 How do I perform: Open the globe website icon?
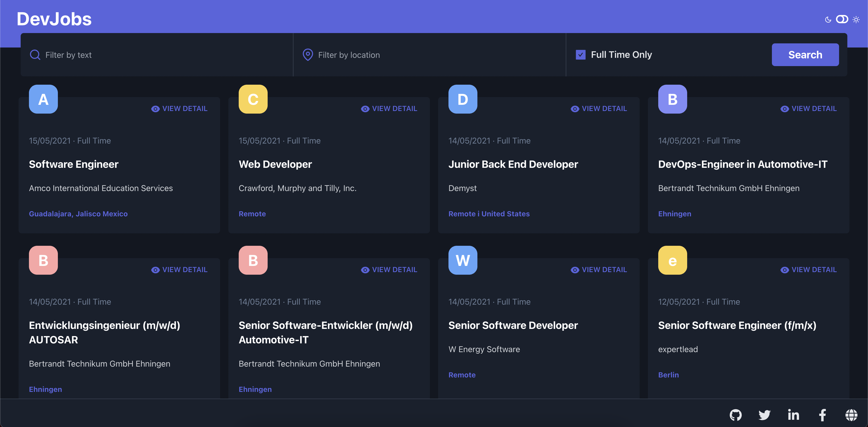(x=851, y=415)
